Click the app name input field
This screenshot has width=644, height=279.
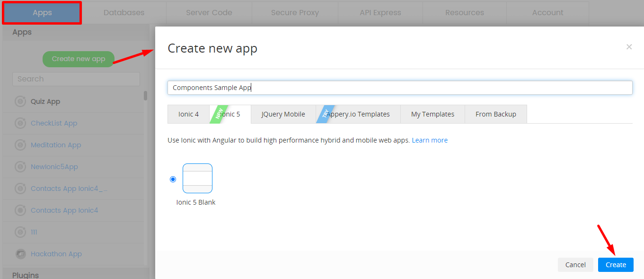point(400,88)
